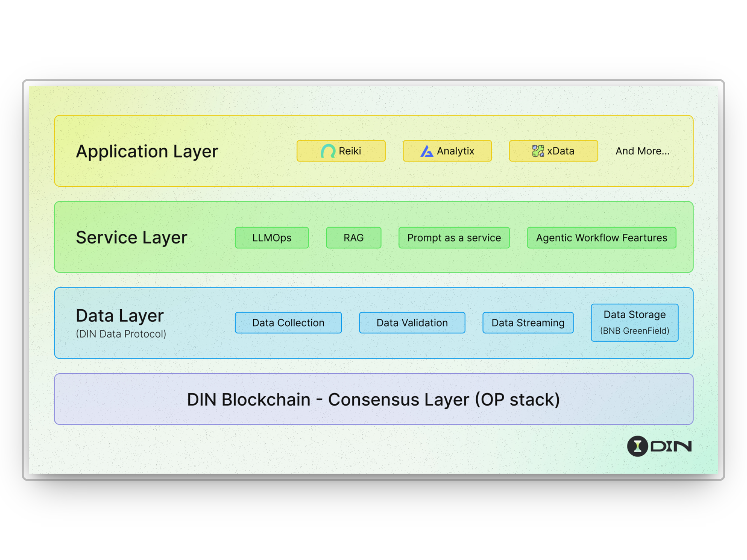
Task: Click the Analytix blue triangle icon
Action: (x=427, y=151)
